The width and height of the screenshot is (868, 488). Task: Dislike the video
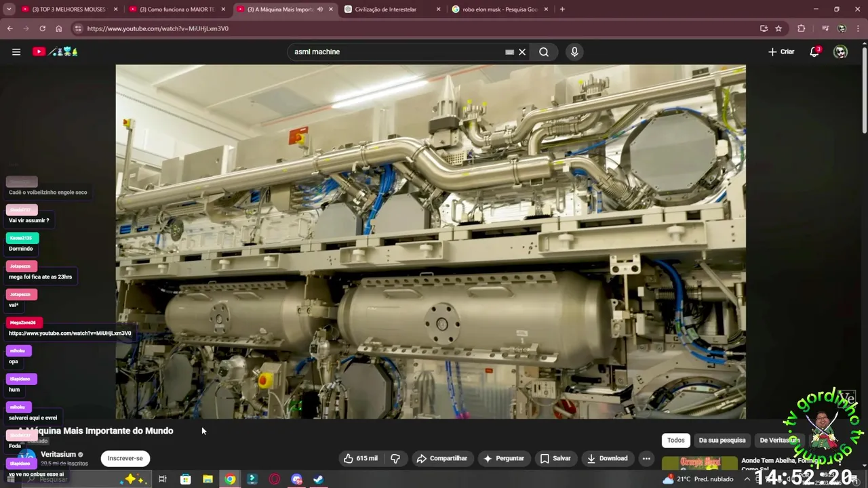tap(395, 458)
